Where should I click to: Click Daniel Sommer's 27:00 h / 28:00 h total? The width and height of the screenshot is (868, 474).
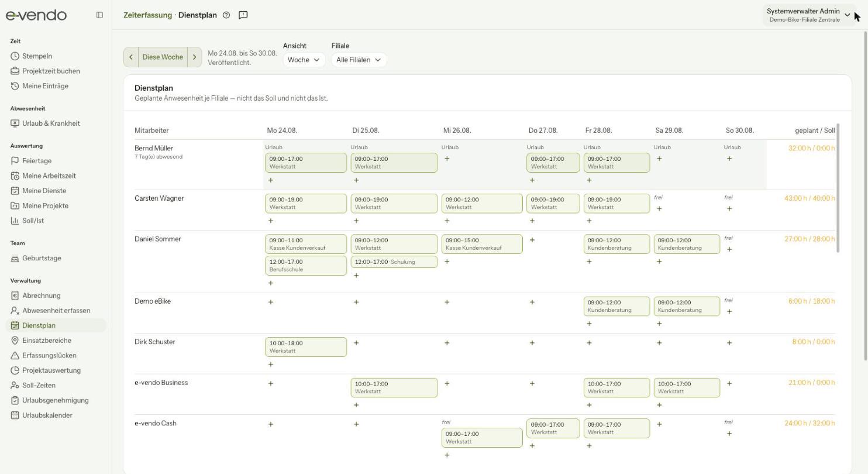tap(810, 239)
